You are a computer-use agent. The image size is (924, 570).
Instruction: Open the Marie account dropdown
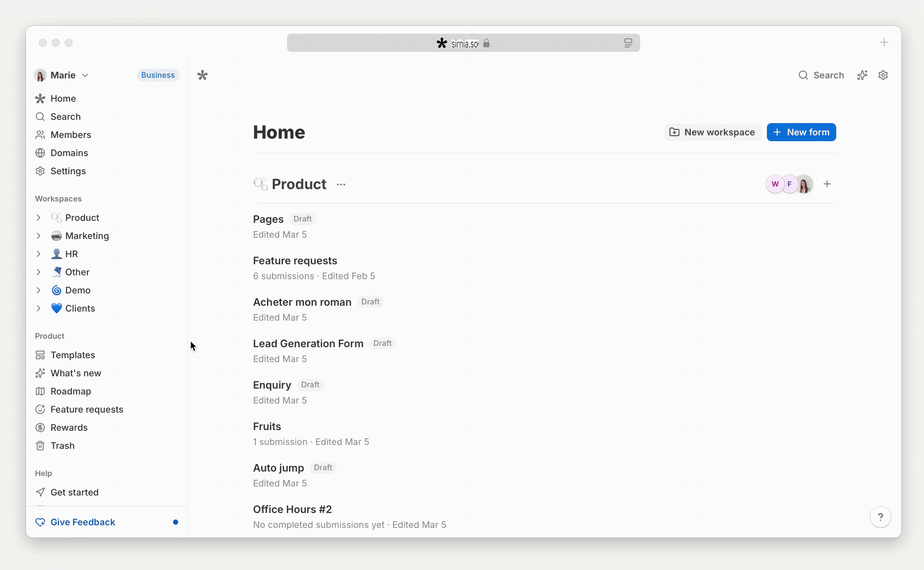click(x=62, y=75)
